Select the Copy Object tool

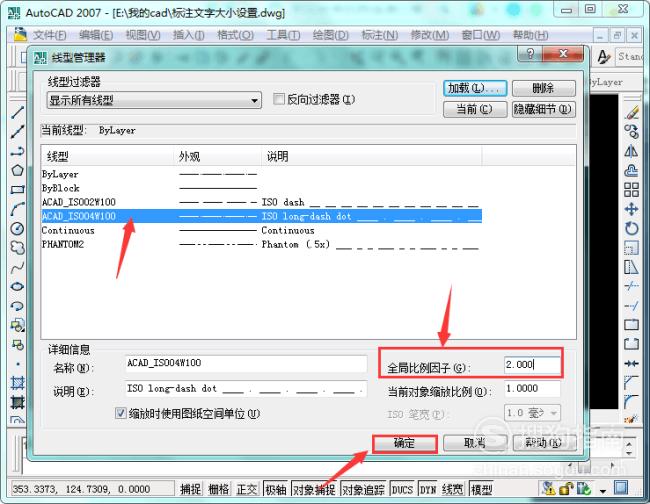point(631,132)
